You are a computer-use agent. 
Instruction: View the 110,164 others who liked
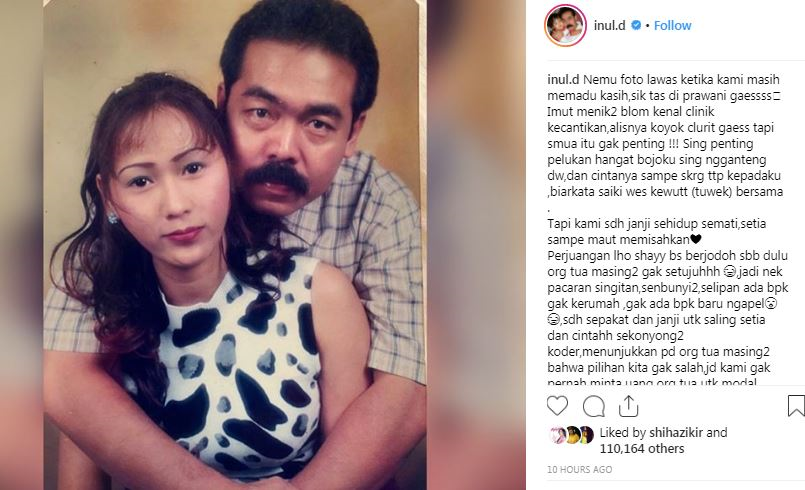pyautogui.click(x=642, y=448)
